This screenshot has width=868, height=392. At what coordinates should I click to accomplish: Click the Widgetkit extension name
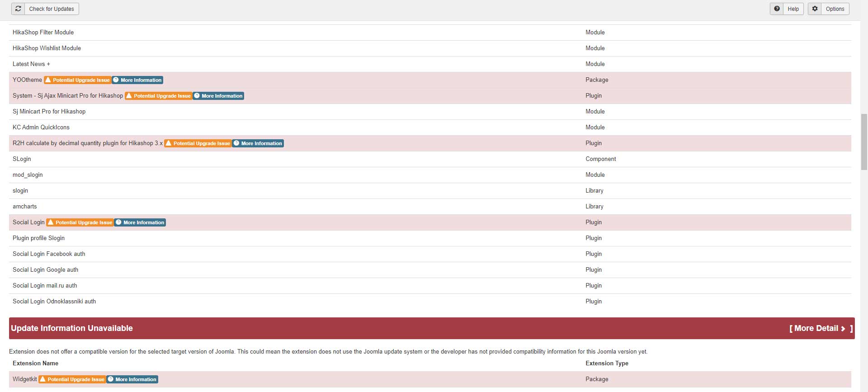[x=25, y=379]
